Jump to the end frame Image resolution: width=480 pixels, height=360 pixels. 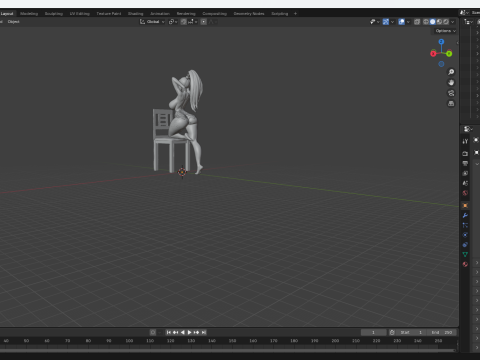pyautogui.click(x=204, y=332)
